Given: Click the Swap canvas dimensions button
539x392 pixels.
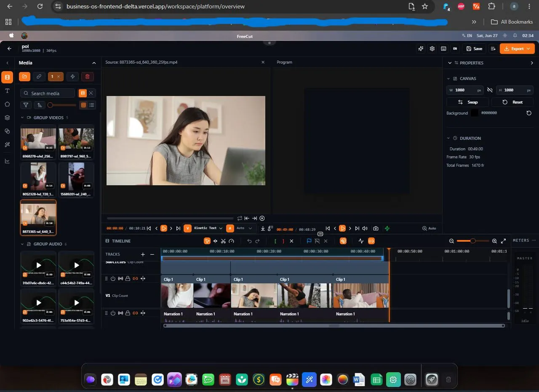Looking at the screenshot, I should point(468,102).
